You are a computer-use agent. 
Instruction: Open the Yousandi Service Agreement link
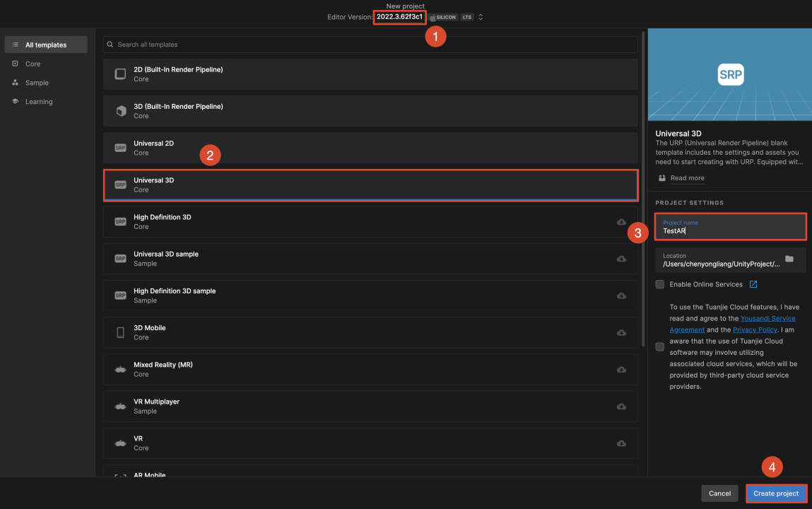click(x=768, y=318)
